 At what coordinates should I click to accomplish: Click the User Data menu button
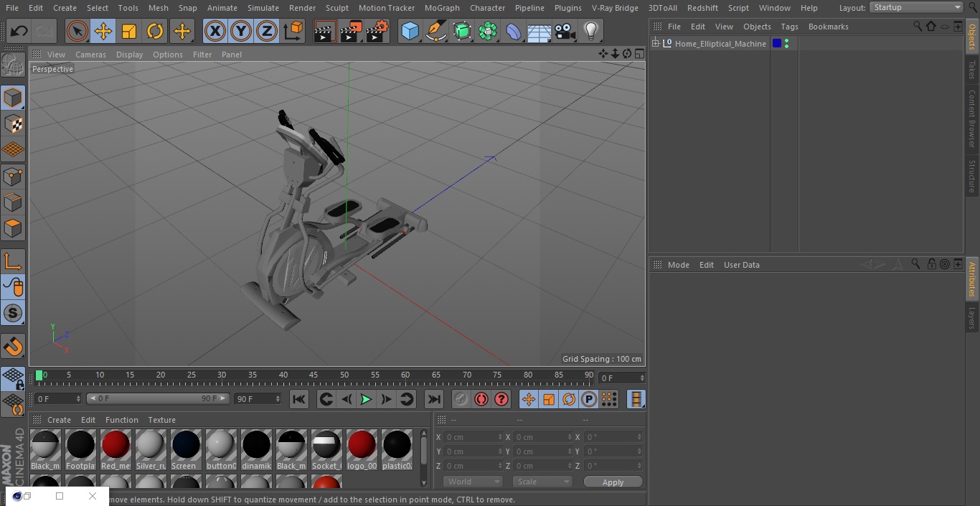tap(741, 265)
